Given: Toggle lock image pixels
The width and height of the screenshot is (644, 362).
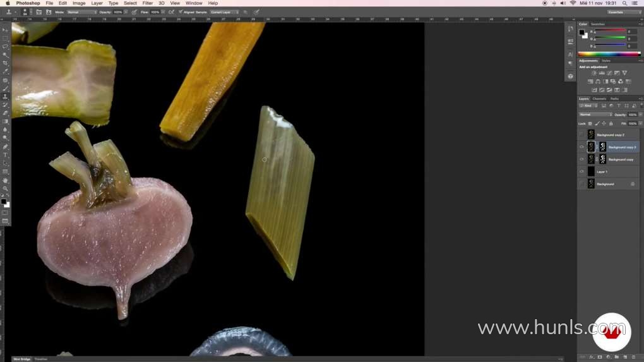Looking at the screenshot, I should 597,124.
